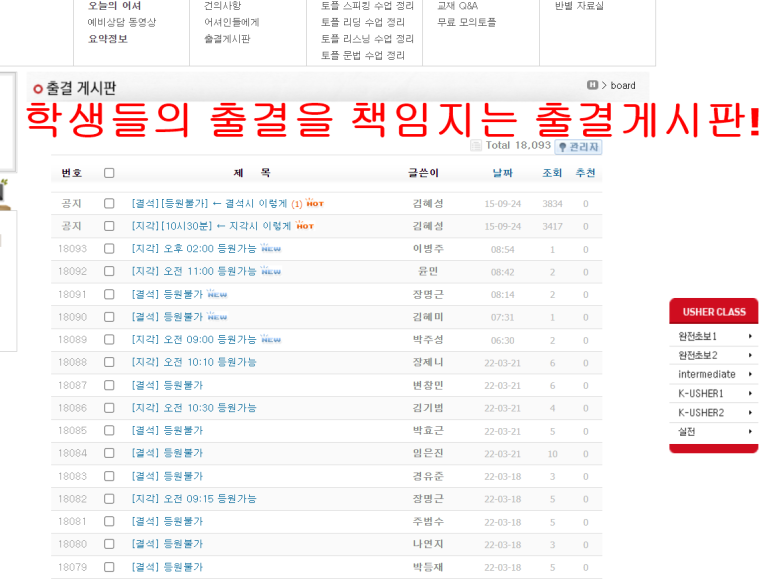This screenshot has width=773, height=584.
Task: Click author name 김혜미
Action: click(428, 317)
